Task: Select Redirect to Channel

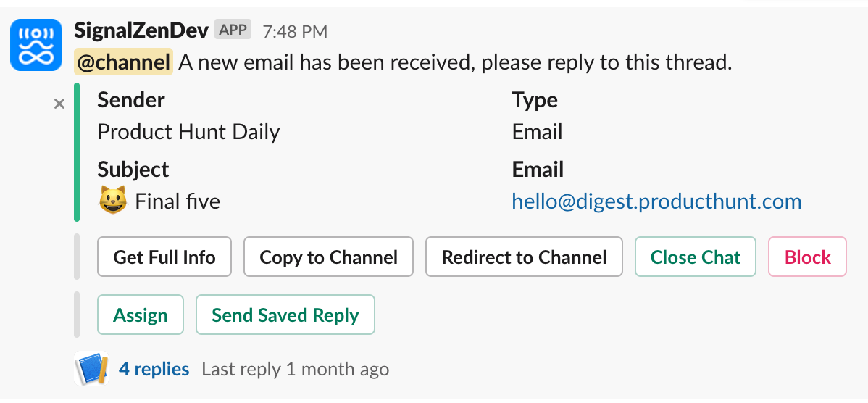Action: [524, 257]
